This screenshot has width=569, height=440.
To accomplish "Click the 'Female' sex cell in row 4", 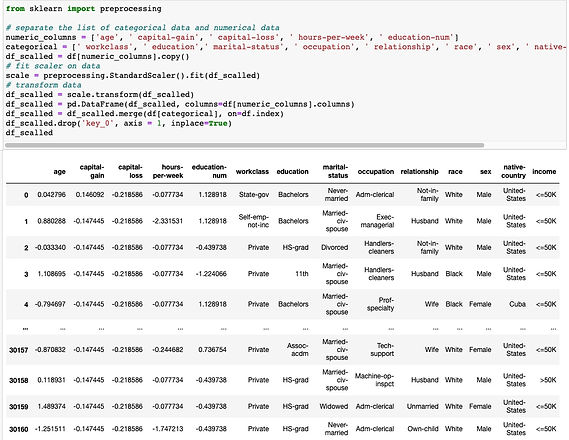I will 480,304.
